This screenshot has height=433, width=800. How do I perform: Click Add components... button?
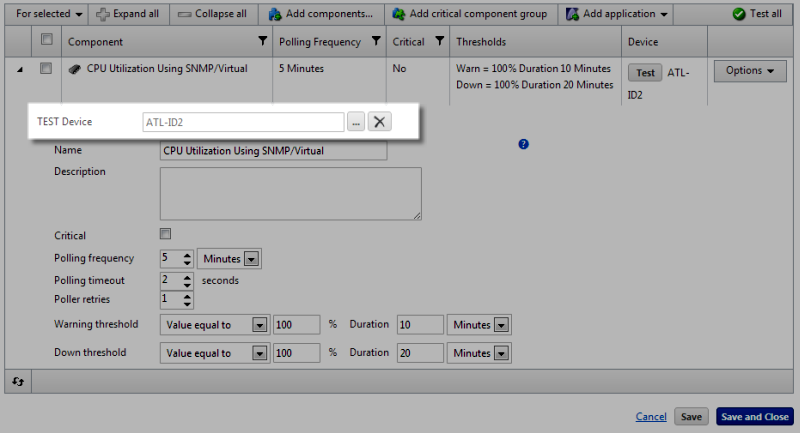(x=321, y=14)
